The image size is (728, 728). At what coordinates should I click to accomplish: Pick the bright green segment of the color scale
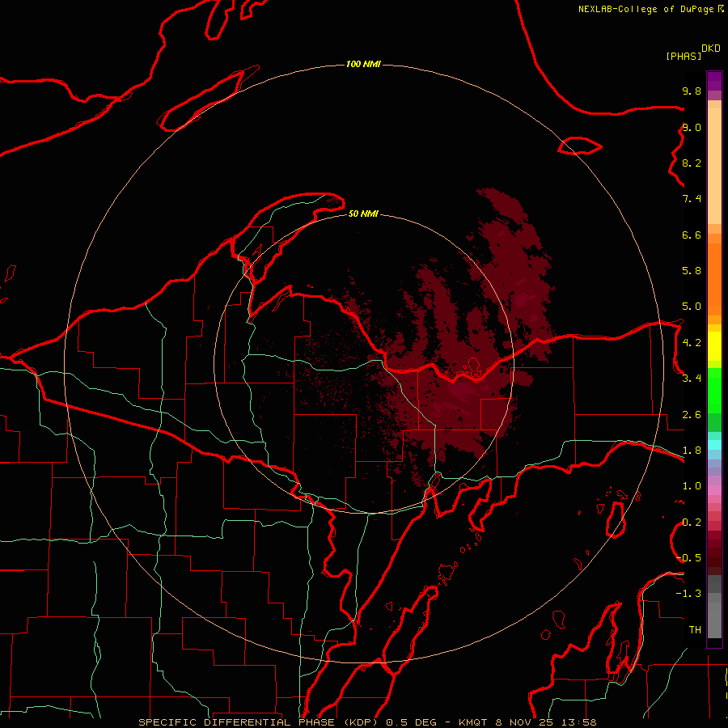[x=714, y=391]
